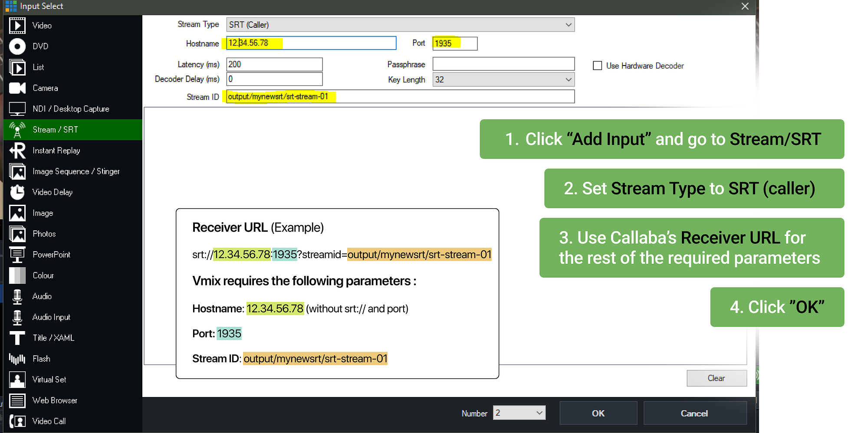Select Image Sequence / Stinger icon
The image size is (868, 433).
pyautogui.click(x=17, y=171)
